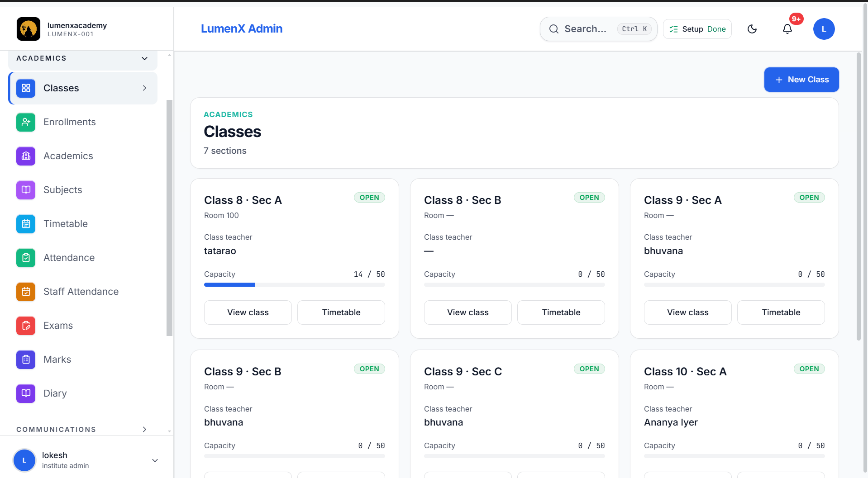The image size is (868, 478).
Task: Click the main page vertical scrollbar
Action: [x=858, y=197]
